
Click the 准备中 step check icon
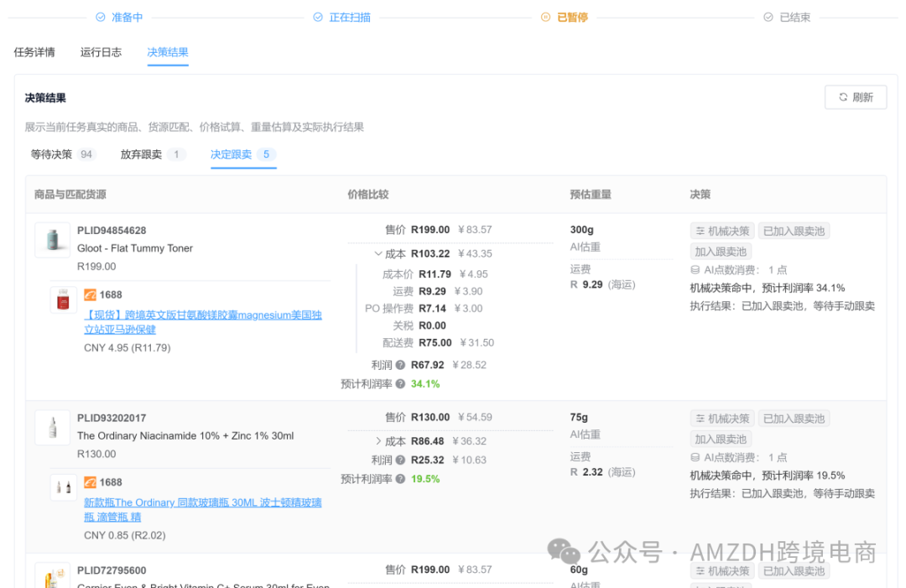point(101,18)
